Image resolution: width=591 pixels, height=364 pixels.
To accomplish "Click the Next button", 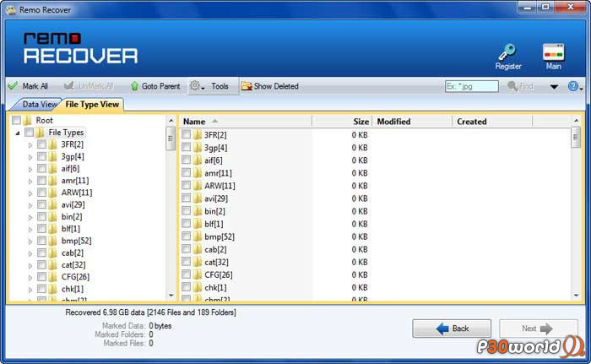I will [x=539, y=329].
